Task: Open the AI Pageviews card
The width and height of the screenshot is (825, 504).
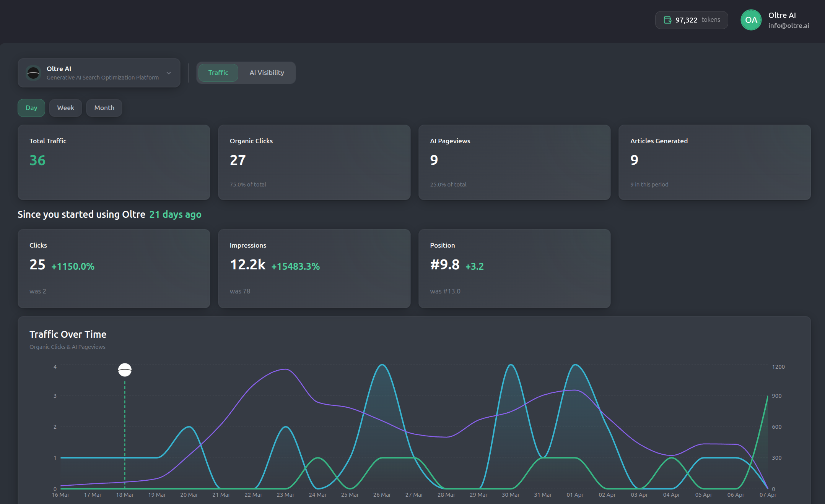Action: 514,162
